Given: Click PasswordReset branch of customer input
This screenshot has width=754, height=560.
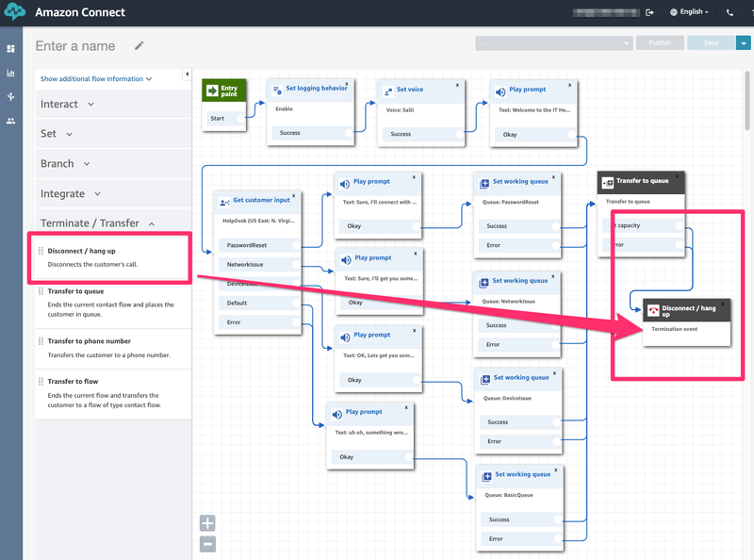Looking at the screenshot, I should click(260, 245).
